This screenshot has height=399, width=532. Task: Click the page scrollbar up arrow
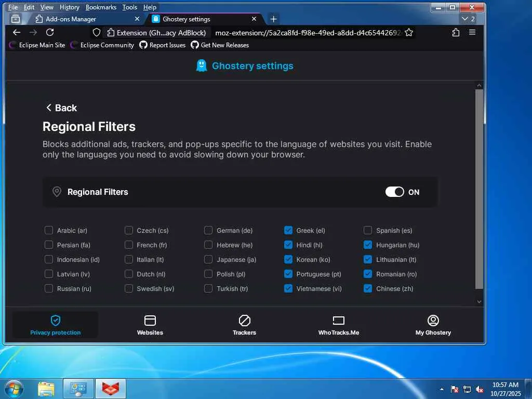tap(479, 86)
